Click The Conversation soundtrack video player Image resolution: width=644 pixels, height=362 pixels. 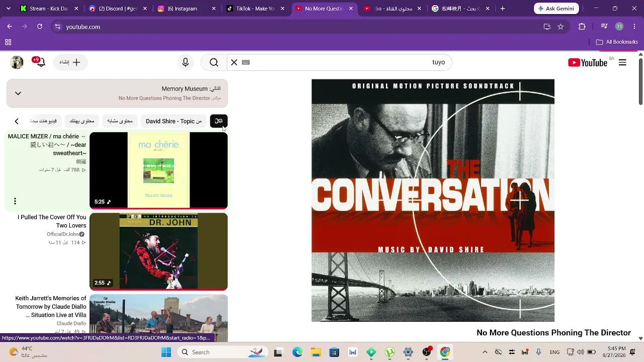click(x=433, y=200)
